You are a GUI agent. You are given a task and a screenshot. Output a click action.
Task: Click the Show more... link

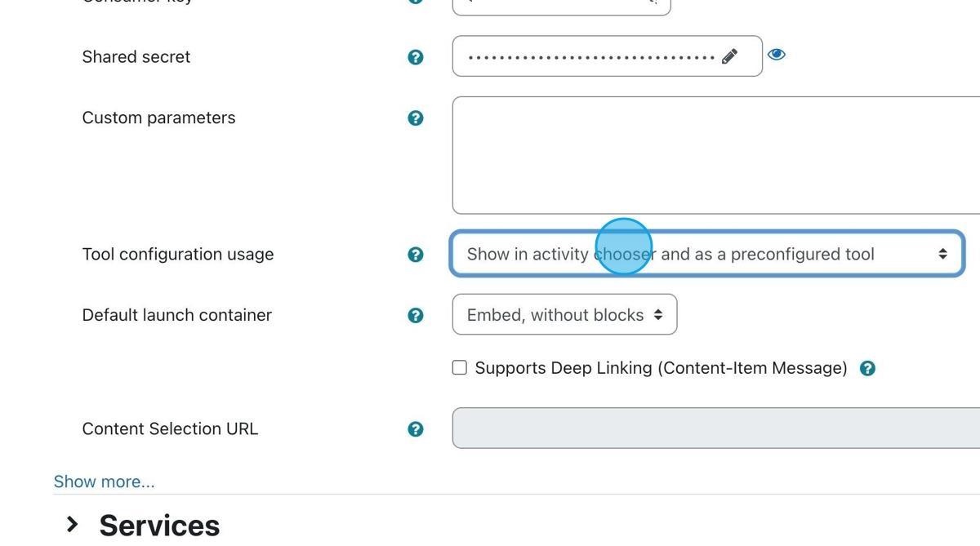(105, 482)
